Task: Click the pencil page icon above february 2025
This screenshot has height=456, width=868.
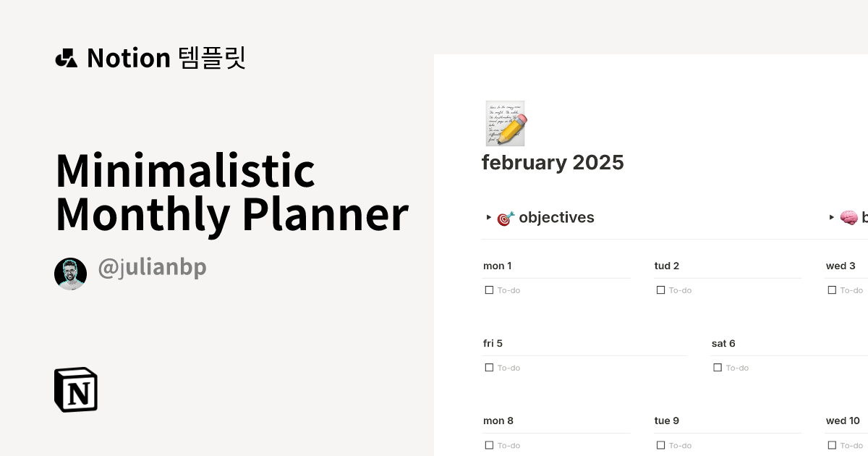Action: coord(505,123)
